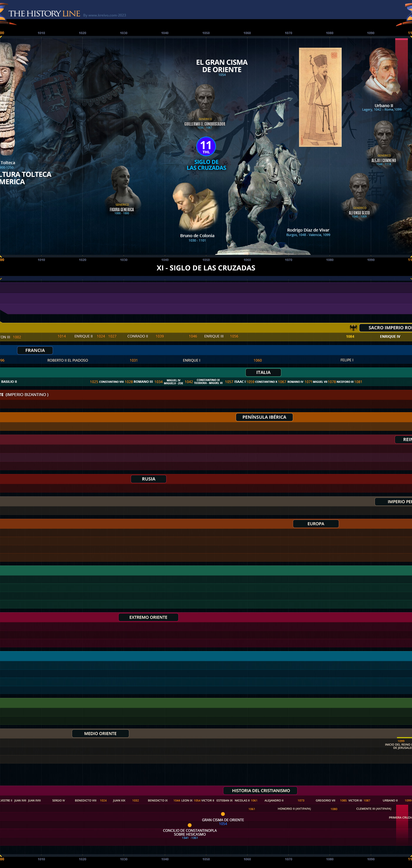Click the blue 11 THL circle badge
The image size is (412, 868).
point(206,146)
